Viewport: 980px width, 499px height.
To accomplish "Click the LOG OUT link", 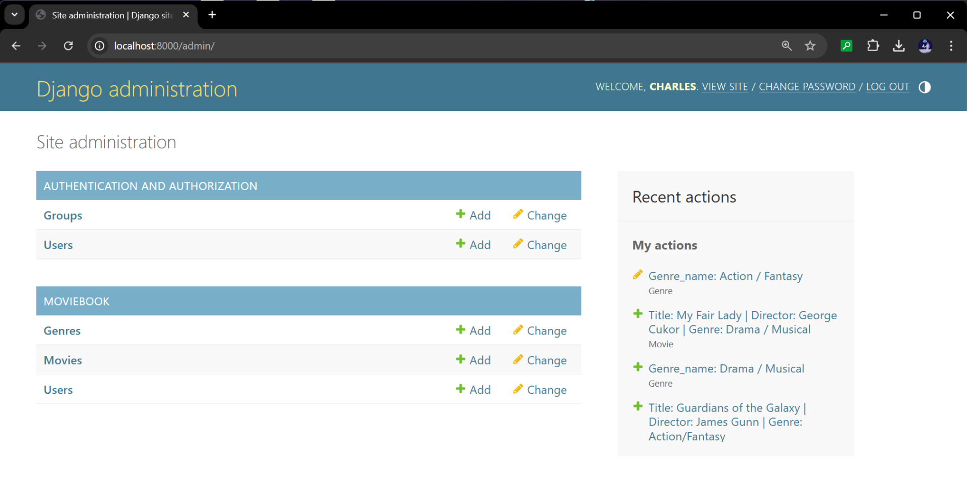I will coord(887,87).
